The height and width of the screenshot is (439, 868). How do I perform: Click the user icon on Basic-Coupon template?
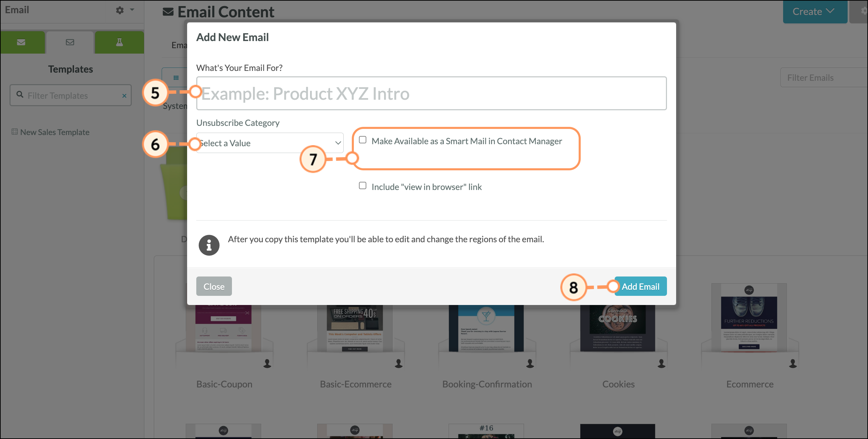coord(267,364)
